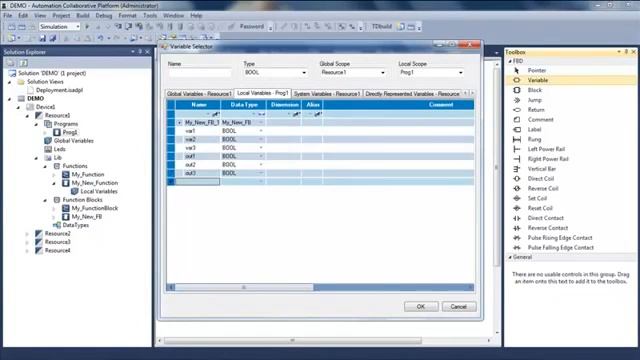The width and height of the screenshot is (640, 360).
Task: Click the Save All toolbar icon
Action: 53,38
